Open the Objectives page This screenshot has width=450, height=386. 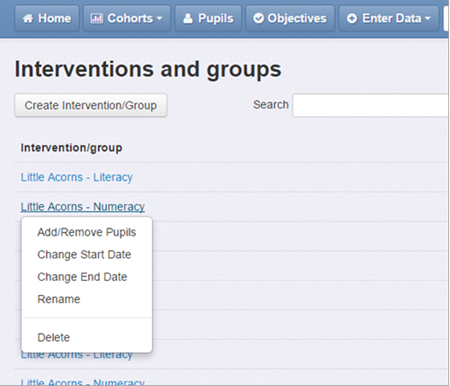[x=290, y=18]
